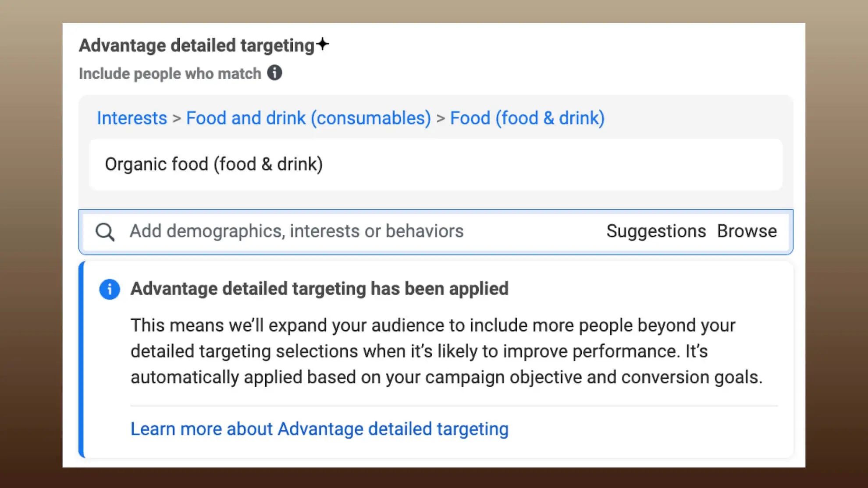Click the Advantage sparkle plus icon
This screenshot has height=488, width=868.
[x=323, y=44]
